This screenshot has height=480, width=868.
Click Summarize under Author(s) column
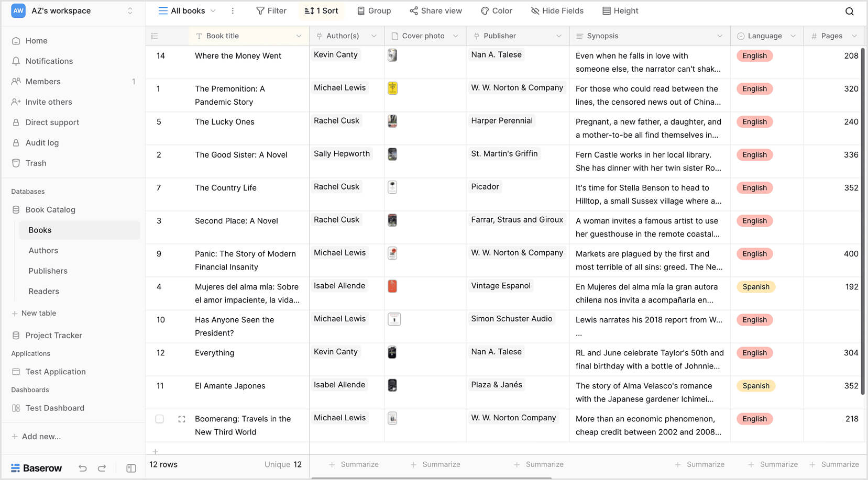coord(354,465)
